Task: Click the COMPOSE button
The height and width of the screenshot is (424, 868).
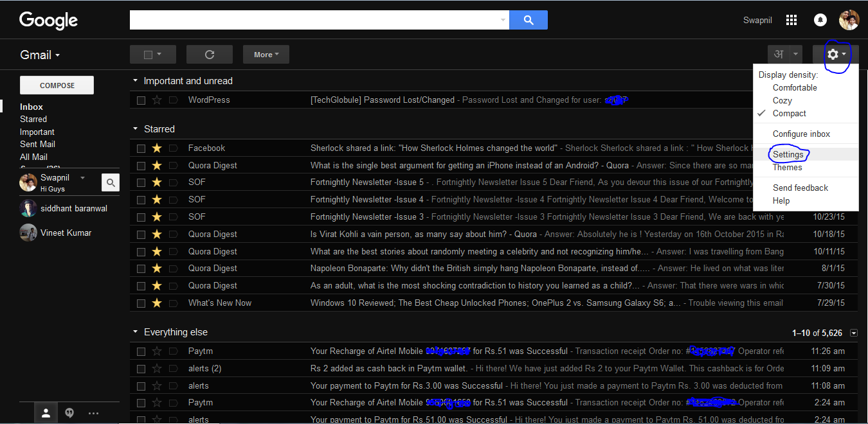Action: point(57,85)
